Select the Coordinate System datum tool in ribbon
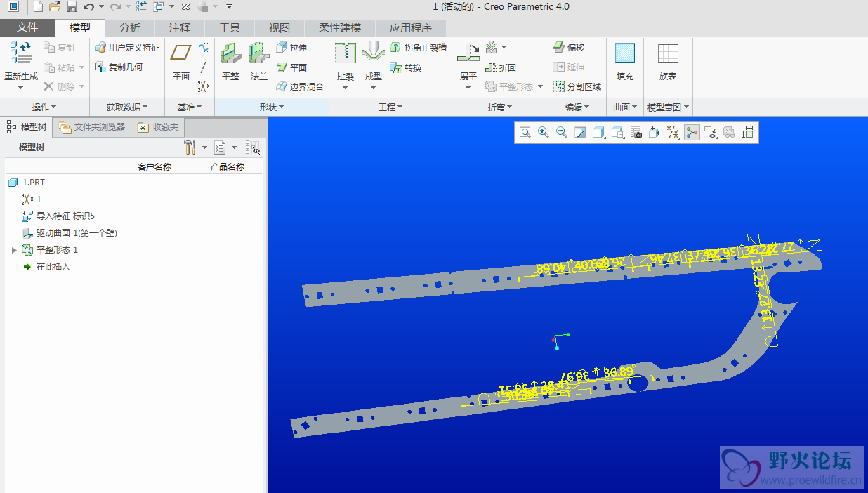The width and height of the screenshot is (868, 493). coord(204,86)
